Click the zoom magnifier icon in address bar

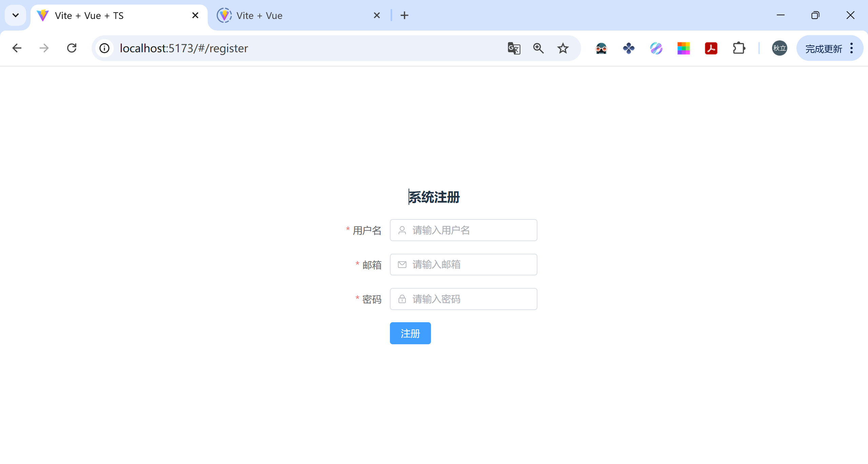[538, 49]
